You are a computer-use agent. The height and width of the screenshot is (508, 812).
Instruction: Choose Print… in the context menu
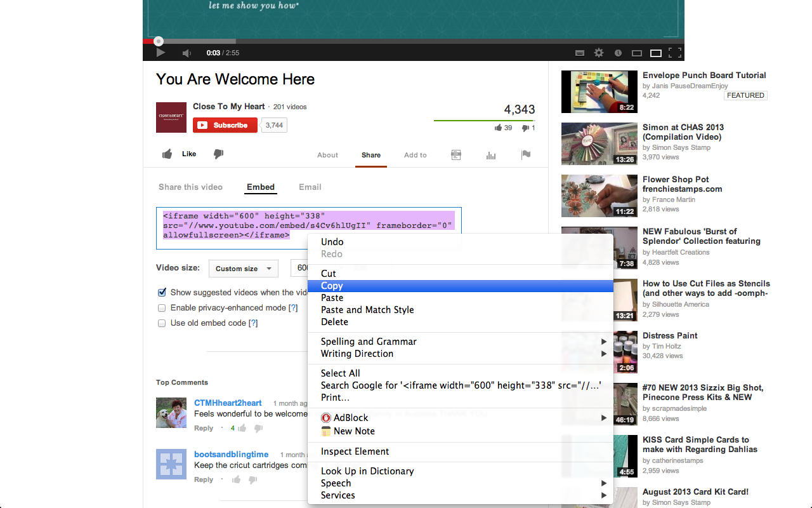460,398
